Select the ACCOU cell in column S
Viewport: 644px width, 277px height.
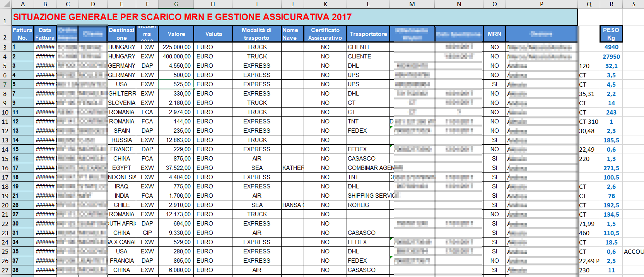point(633,251)
